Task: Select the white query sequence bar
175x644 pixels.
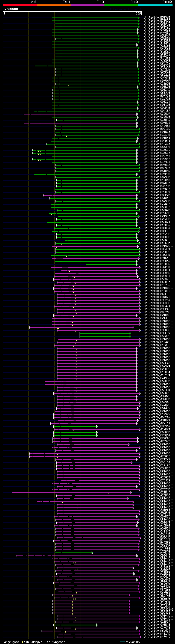Action: [72, 11]
